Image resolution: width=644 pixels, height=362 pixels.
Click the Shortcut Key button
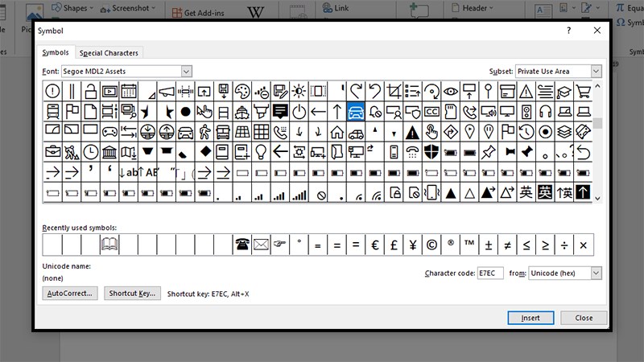(132, 293)
